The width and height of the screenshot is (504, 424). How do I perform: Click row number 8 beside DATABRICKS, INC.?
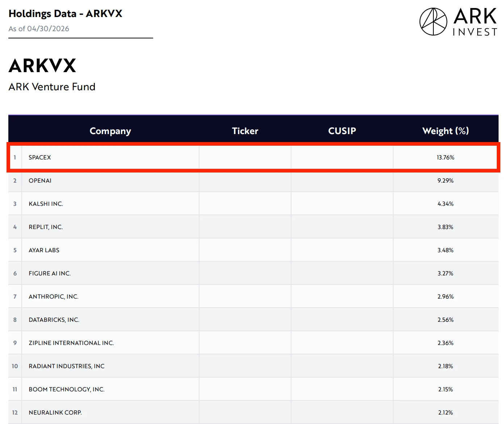coord(15,320)
